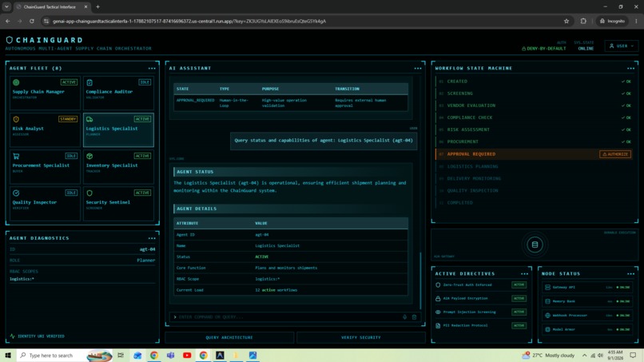The width and height of the screenshot is (644, 362).
Task: Click the Windows search box
Action: (66, 356)
